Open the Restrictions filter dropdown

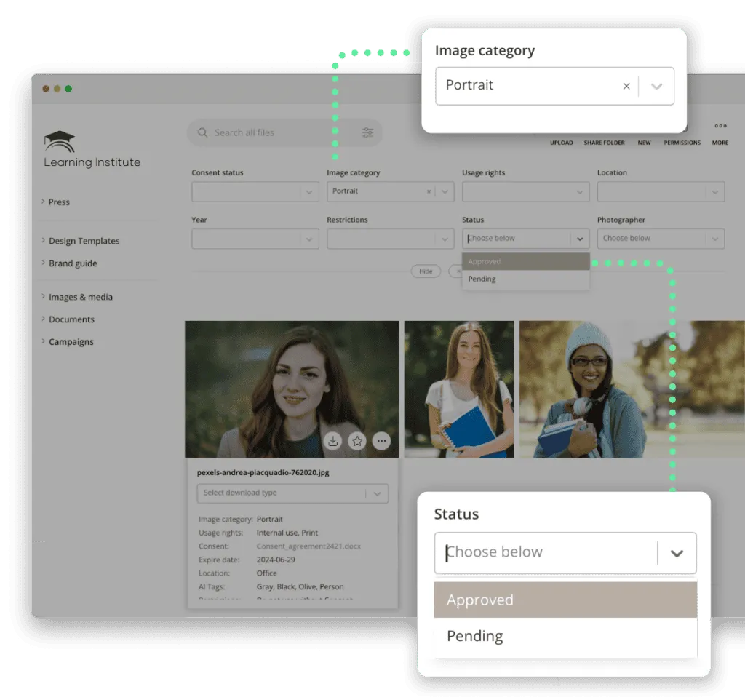coord(390,239)
